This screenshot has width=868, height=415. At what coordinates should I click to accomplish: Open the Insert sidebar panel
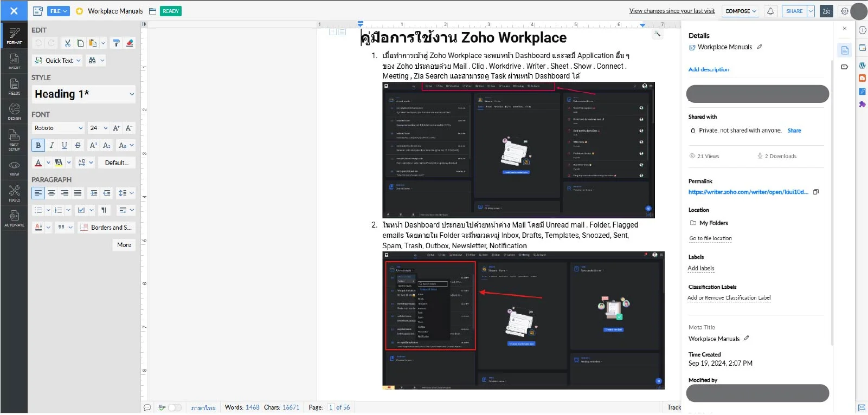coord(14,61)
